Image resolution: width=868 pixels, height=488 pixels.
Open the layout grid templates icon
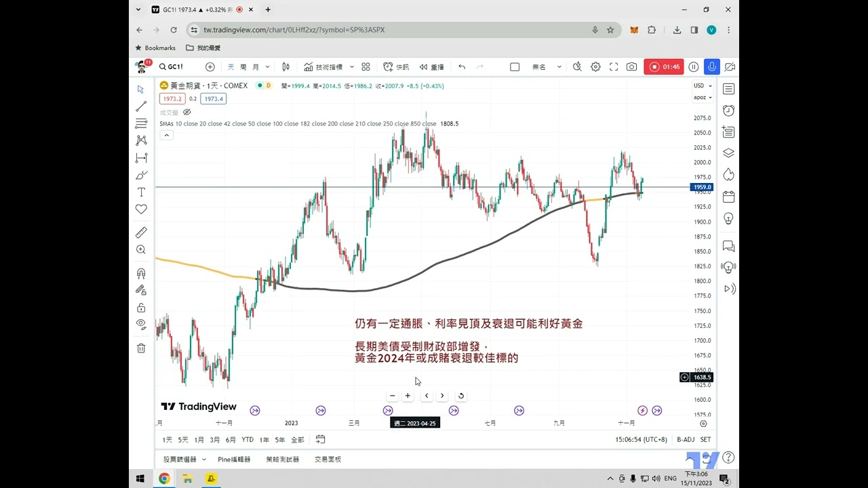tap(366, 67)
